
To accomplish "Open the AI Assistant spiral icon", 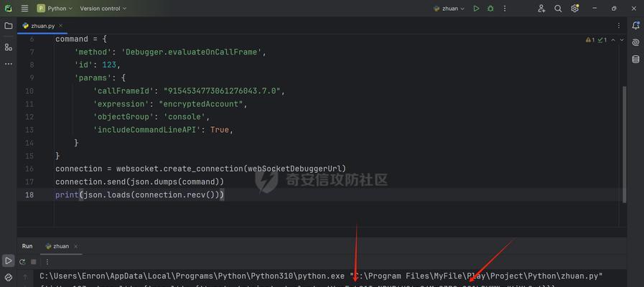I will point(635,42).
